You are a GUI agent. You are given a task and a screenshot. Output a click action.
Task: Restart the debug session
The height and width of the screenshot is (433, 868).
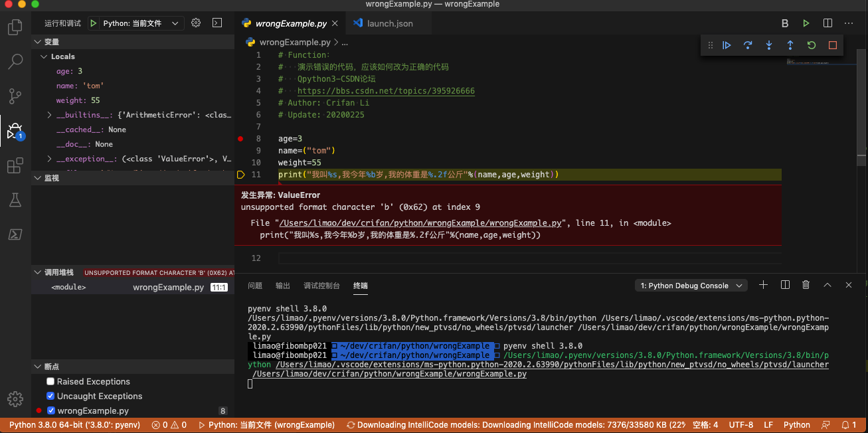pos(812,45)
